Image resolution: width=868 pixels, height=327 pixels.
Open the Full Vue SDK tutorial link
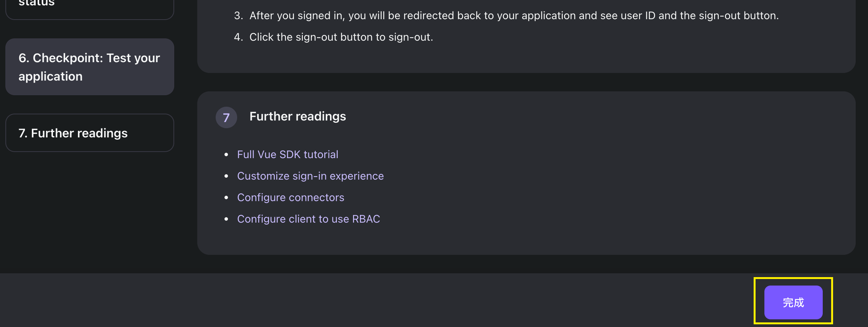click(288, 154)
